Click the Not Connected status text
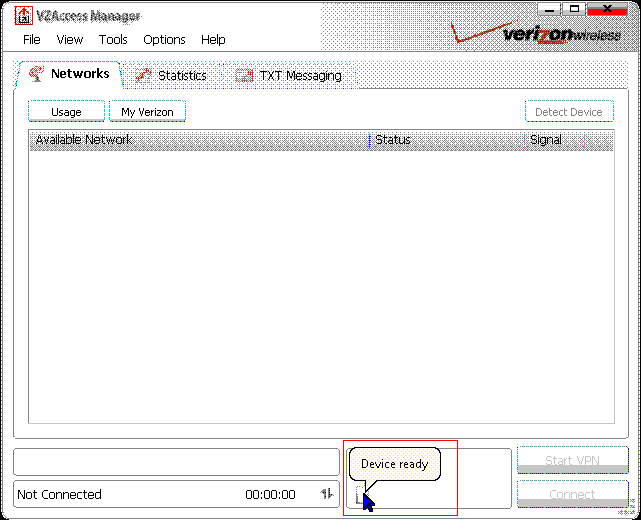Viewport: 641px width, 520px height. [x=59, y=495]
